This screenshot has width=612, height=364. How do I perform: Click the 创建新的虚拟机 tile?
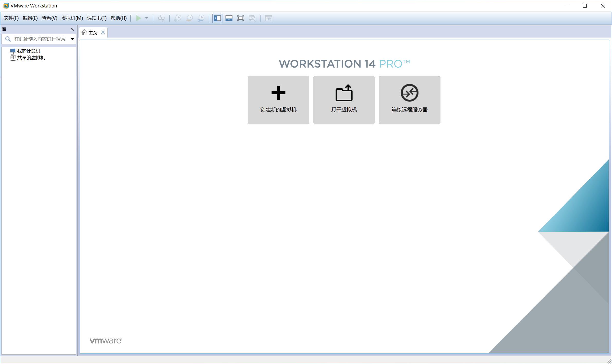pyautogui.click(x=278, y=100)
